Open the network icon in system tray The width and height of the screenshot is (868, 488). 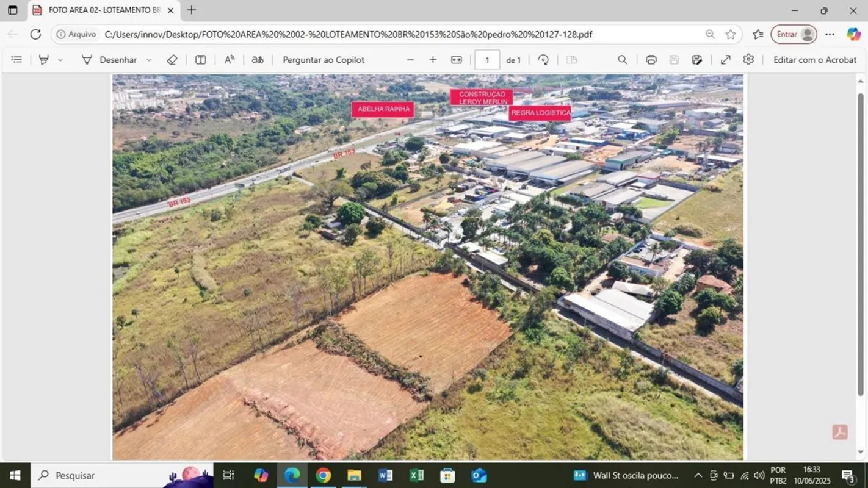[744, 475]
